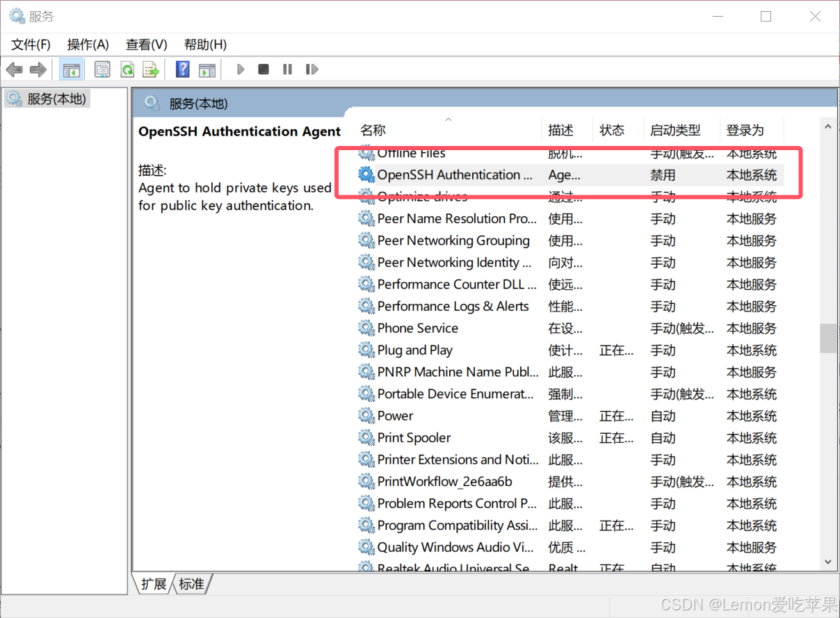Switch to the 扩展 tab
This screenshot has height=618, width=840.
pyautogui.click(x=153, y=584)
